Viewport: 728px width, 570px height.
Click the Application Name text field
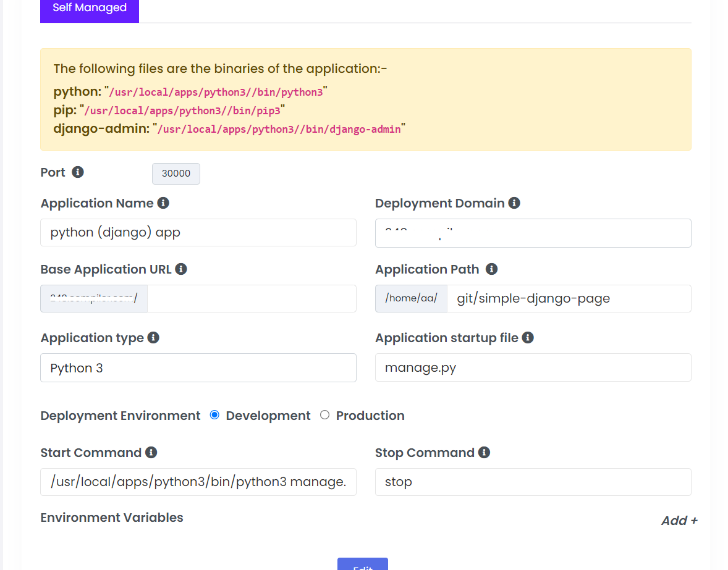pos(198,232)
